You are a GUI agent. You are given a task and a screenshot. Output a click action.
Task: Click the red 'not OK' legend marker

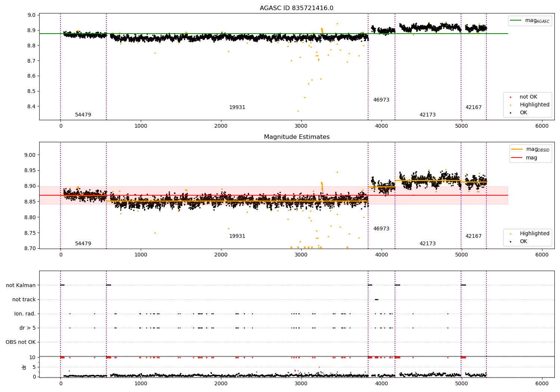[x=510, y=97]
